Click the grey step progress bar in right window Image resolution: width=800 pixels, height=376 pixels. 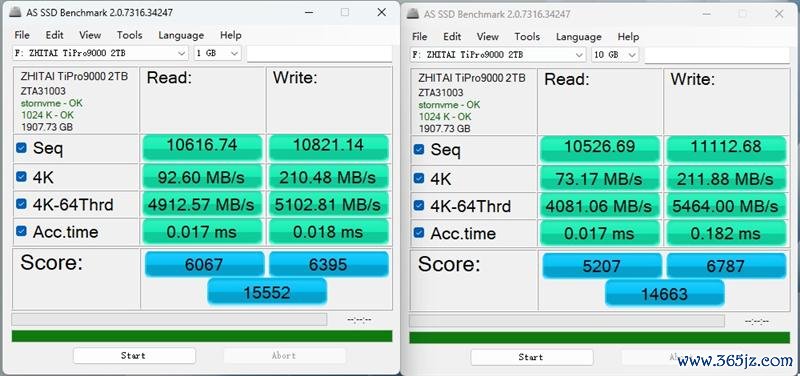[567, 321]
